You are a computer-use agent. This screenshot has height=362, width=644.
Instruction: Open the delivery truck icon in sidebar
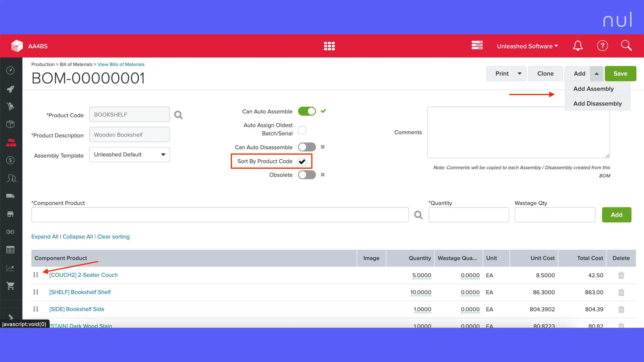pos(10,196)
